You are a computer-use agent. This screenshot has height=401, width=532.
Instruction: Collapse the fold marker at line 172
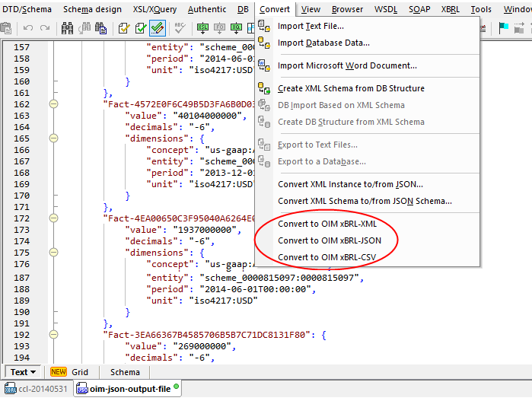pos(53,218)
